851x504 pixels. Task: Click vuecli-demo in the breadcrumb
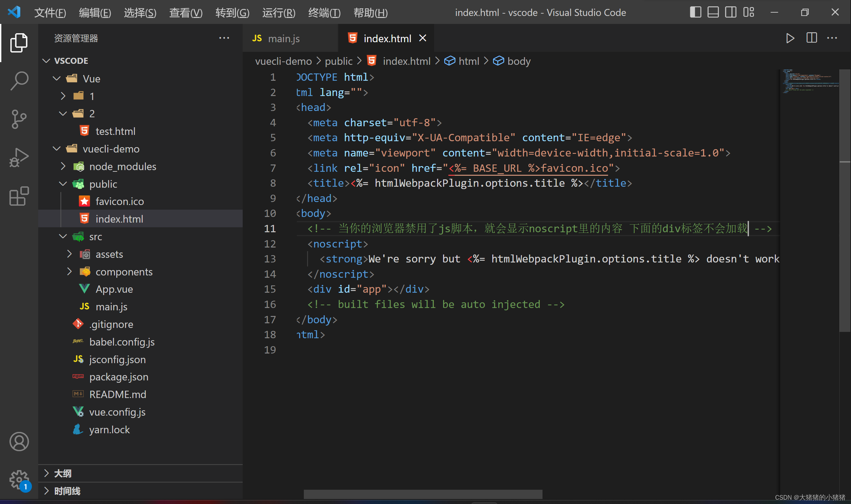click(x=283, y=61)
